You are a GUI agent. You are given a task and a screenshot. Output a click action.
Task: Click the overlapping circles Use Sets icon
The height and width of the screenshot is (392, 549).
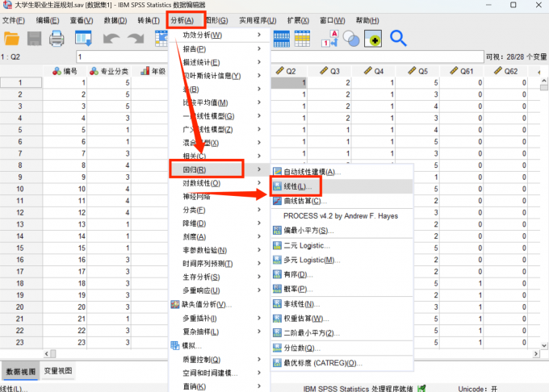[x=351, y=39]
